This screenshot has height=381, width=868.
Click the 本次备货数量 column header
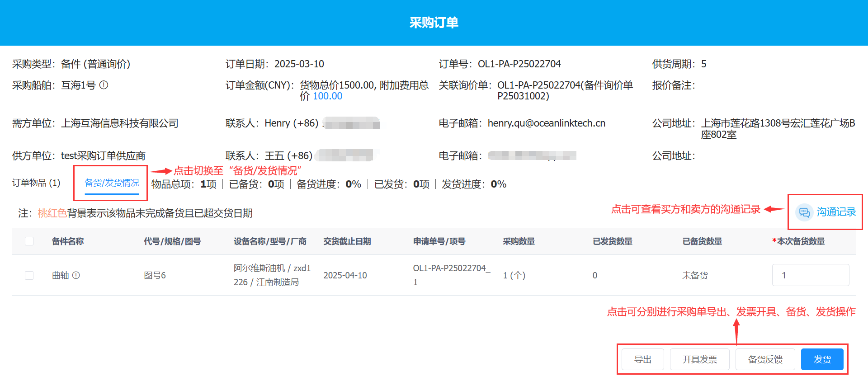click(798, 241)
